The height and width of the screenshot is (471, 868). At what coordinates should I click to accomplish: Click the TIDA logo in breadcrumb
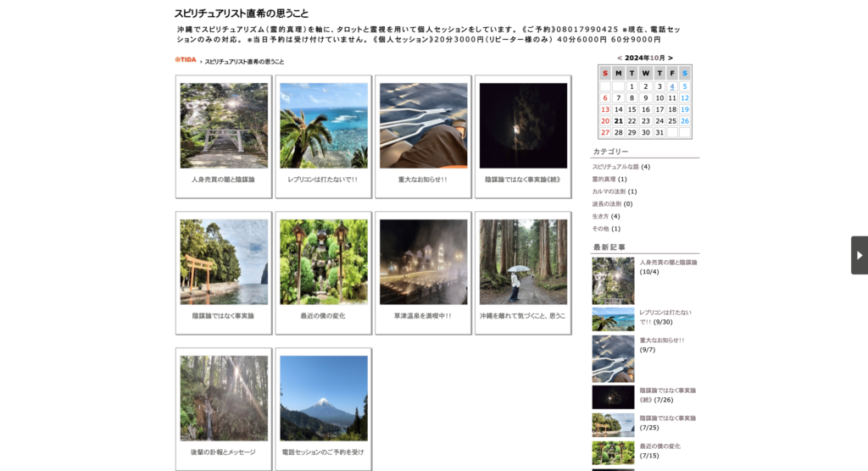pos(185,60)
